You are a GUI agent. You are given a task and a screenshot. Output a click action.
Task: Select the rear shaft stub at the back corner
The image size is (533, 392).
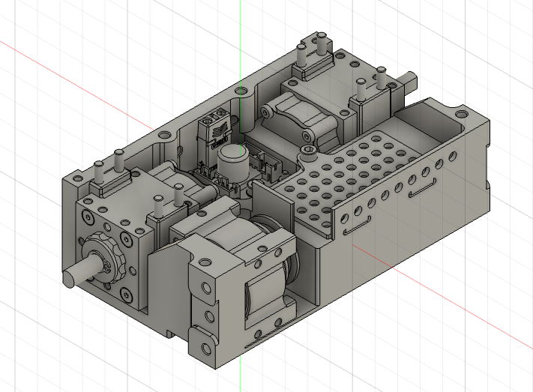point(412,77)
